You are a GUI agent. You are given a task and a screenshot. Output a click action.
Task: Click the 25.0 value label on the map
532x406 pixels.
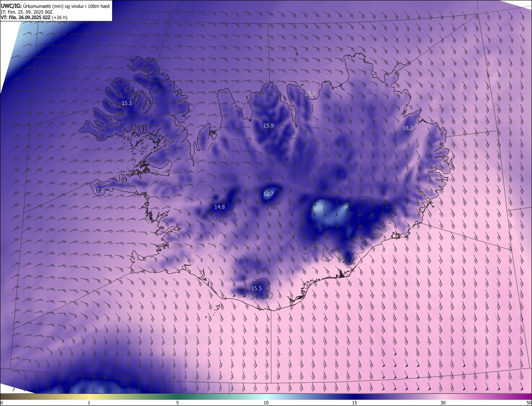point(310,94)
